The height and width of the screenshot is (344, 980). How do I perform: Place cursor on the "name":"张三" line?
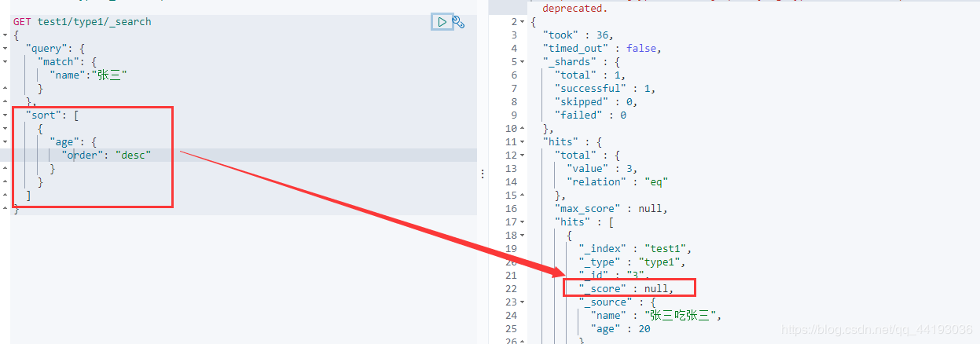click(x=88, y=75)
